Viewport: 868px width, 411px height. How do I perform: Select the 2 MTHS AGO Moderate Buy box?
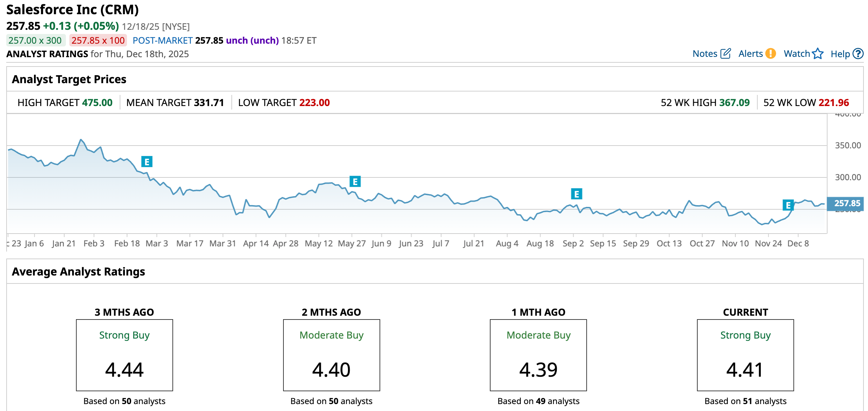(x=331, y=355)
